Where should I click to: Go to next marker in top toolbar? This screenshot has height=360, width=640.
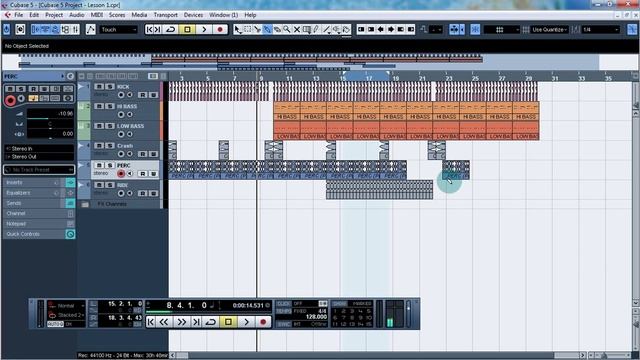tap(158, 29)
